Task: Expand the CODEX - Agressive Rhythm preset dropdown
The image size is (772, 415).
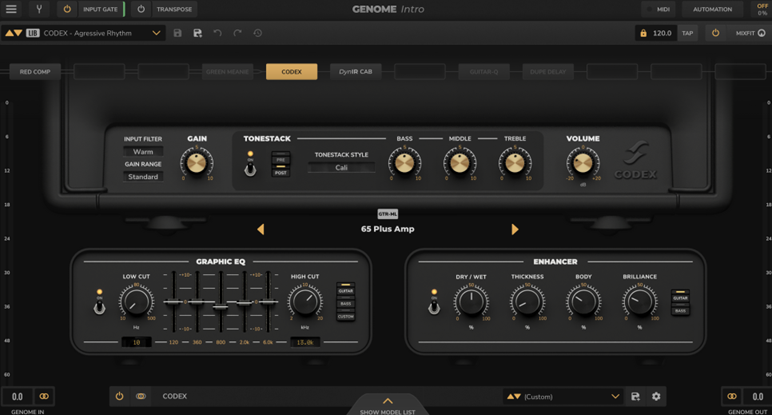Action: (x=156, y=33)
